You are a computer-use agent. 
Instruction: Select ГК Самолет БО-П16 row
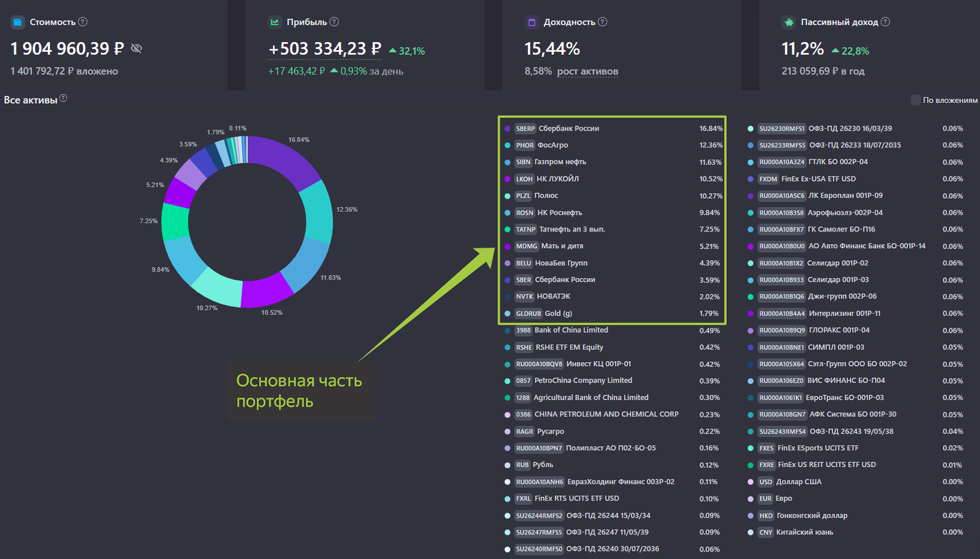tap(856, 229)
